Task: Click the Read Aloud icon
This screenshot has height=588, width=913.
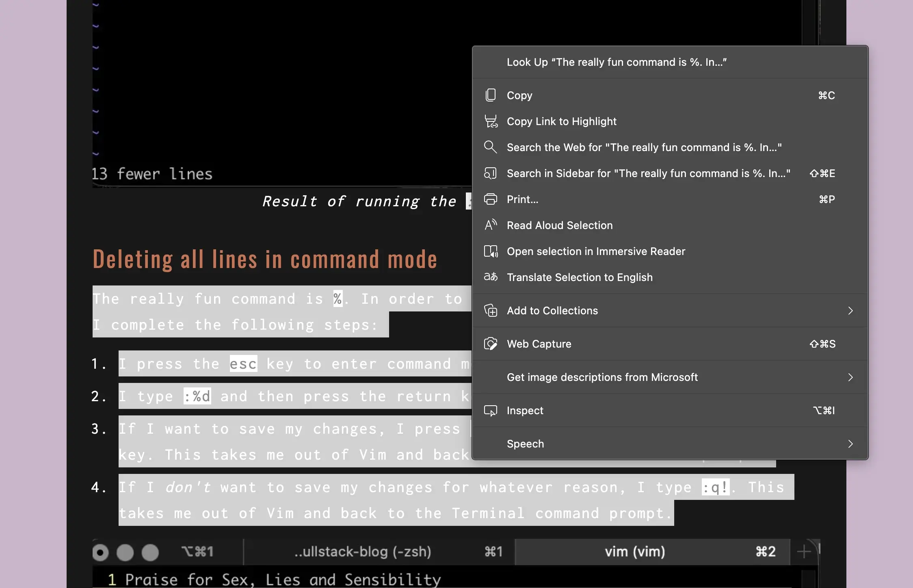Action: [491, 225]
